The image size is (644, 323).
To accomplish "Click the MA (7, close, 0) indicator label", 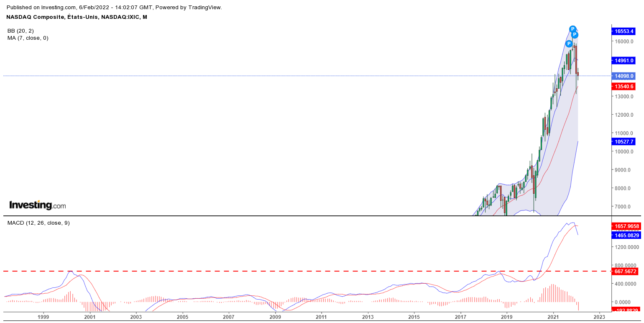I will pyautogui.click(x=28, y=38).
